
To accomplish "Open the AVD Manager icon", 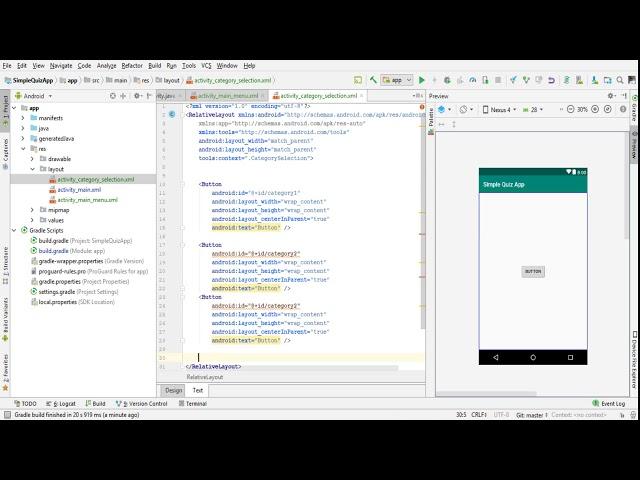I will [579, 80].
